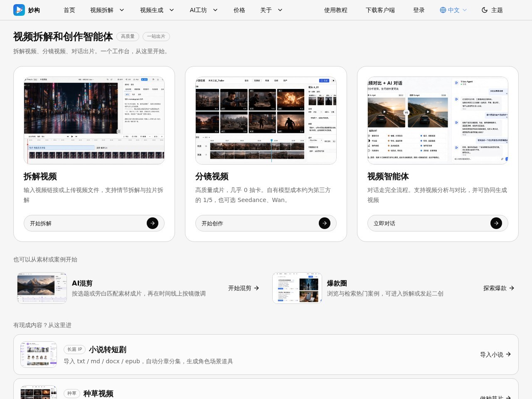The width and height of the screenshot is (532, 399).
Task: Expand the 关于 dropdown menu
Action: [x=271, y=10]
